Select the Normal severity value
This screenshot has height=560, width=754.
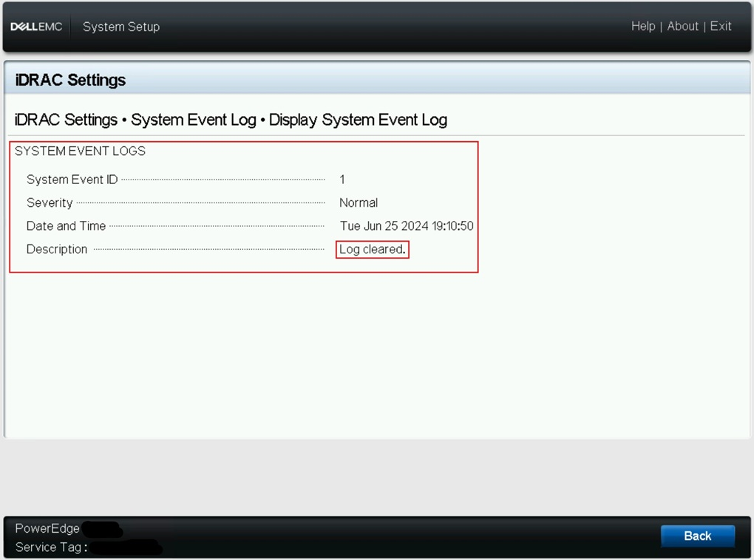(358, 202)
